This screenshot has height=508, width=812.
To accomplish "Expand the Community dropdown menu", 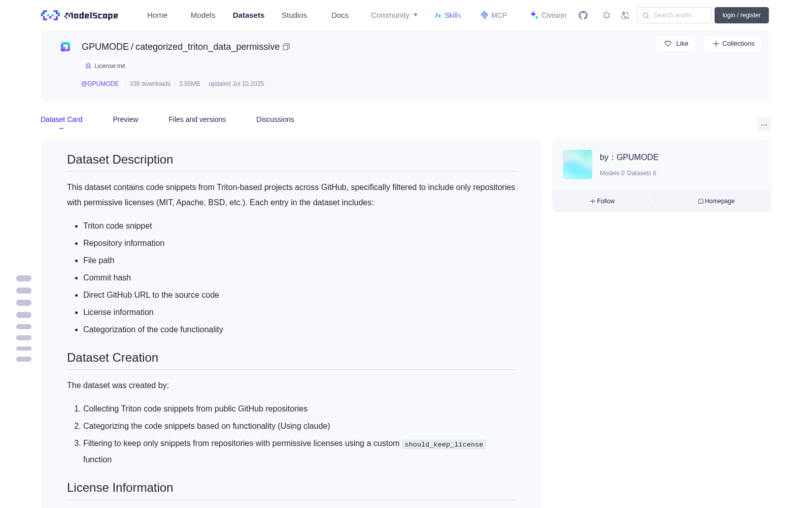I will tap(394, 15).
